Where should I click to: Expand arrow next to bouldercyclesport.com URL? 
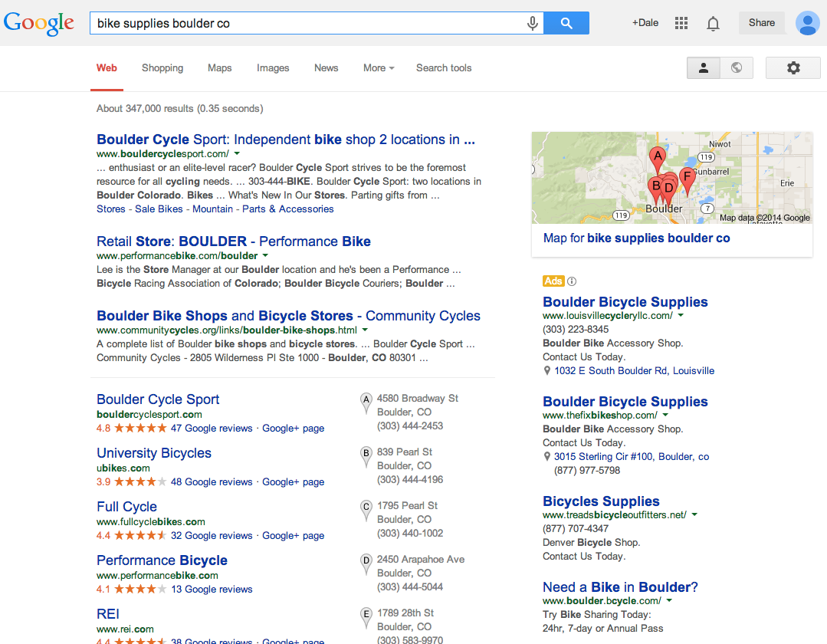tap(237, 153)
